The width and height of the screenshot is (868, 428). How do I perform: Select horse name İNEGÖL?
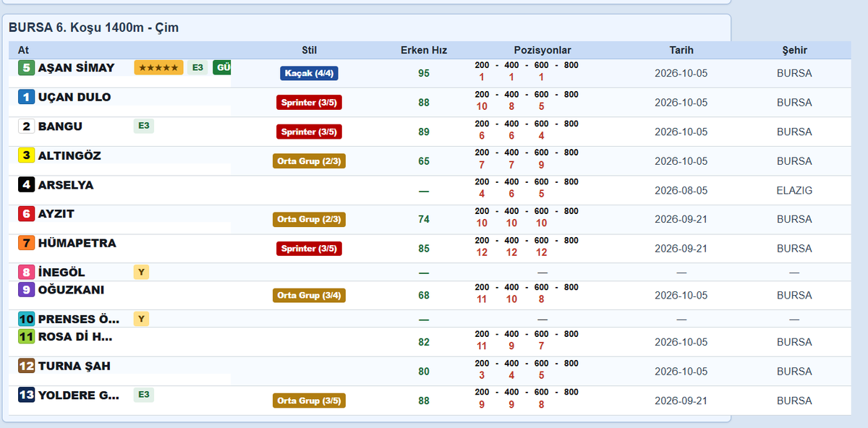[x=61, y=272]
